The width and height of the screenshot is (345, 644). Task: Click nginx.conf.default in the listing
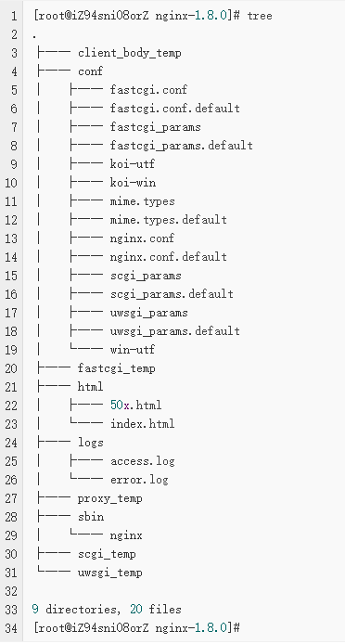(169, 257)
